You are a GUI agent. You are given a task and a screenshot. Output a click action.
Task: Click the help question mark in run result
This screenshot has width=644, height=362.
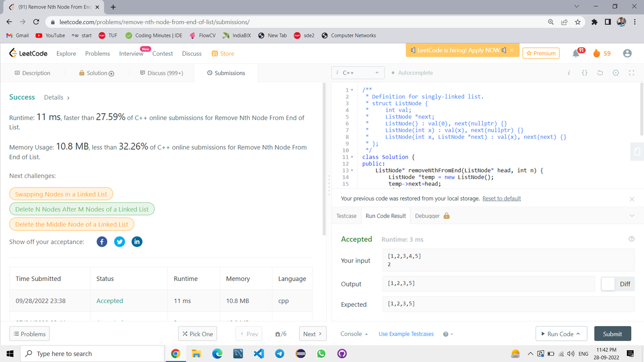(632, 239)
